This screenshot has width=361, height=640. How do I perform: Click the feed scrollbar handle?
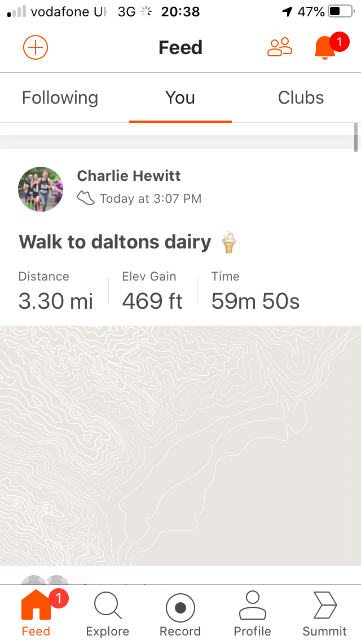pyautogui.click(x=356, y=137)
